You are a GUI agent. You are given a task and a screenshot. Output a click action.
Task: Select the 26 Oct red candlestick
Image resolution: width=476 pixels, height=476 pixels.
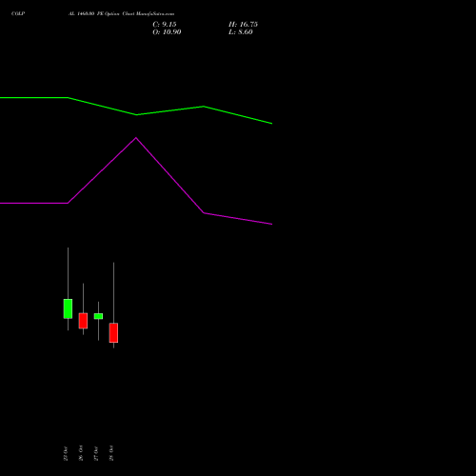pyautogui.click(x=83, y=321)
